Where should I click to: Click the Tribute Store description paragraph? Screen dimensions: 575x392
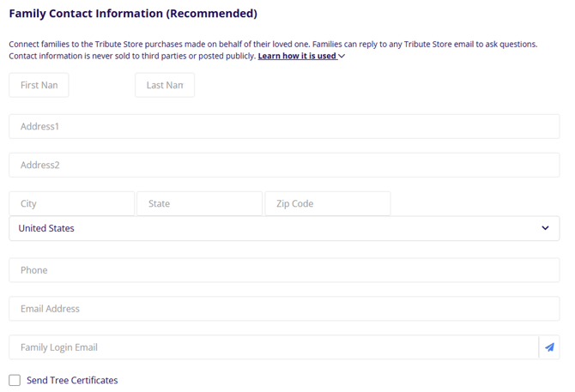coord(273,44)
